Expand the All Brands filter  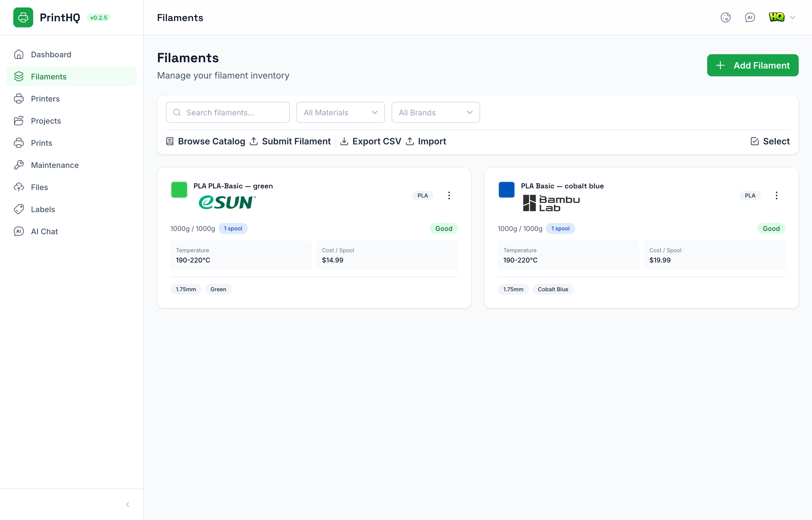[435, 112]
